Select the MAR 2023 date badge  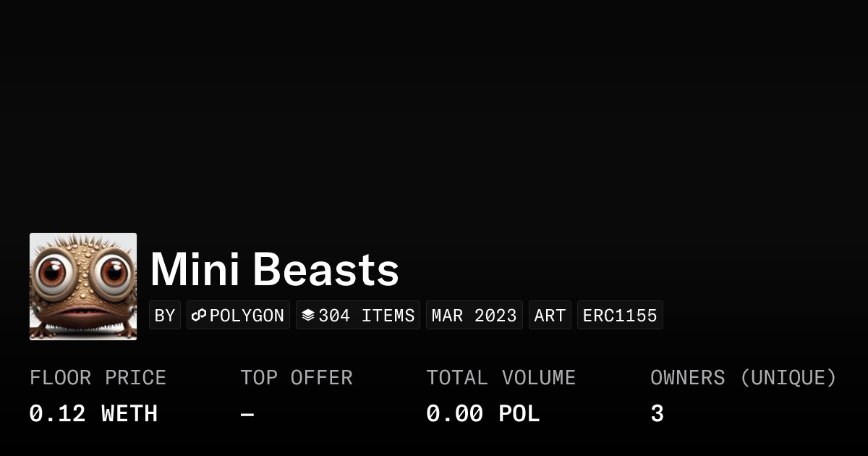(x=474, y=316)
